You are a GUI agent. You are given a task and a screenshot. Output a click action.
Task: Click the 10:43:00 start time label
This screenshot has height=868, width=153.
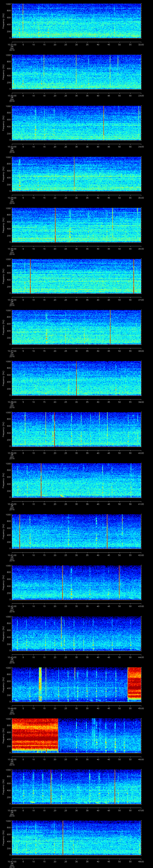point(12,657)
